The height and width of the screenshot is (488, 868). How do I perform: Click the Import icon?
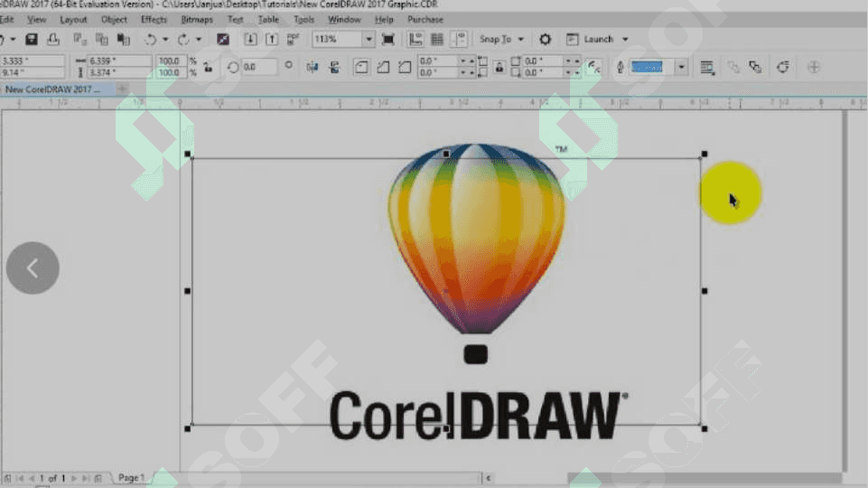[250, 40]
